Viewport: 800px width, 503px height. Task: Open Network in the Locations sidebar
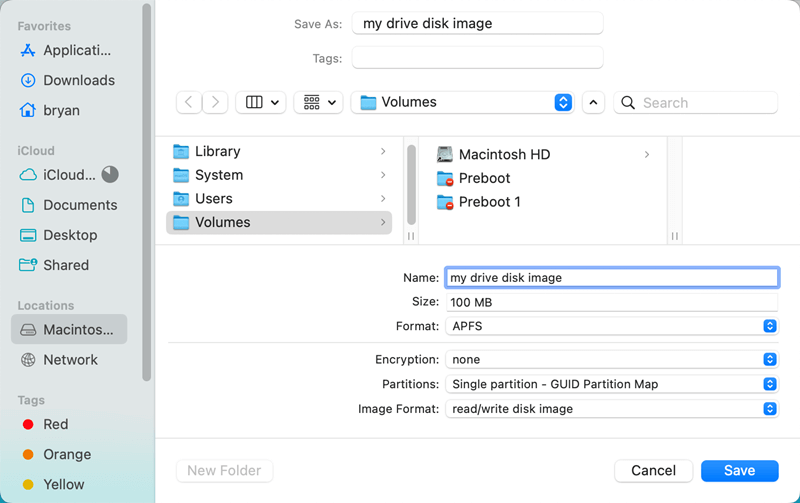pos(70,360)
